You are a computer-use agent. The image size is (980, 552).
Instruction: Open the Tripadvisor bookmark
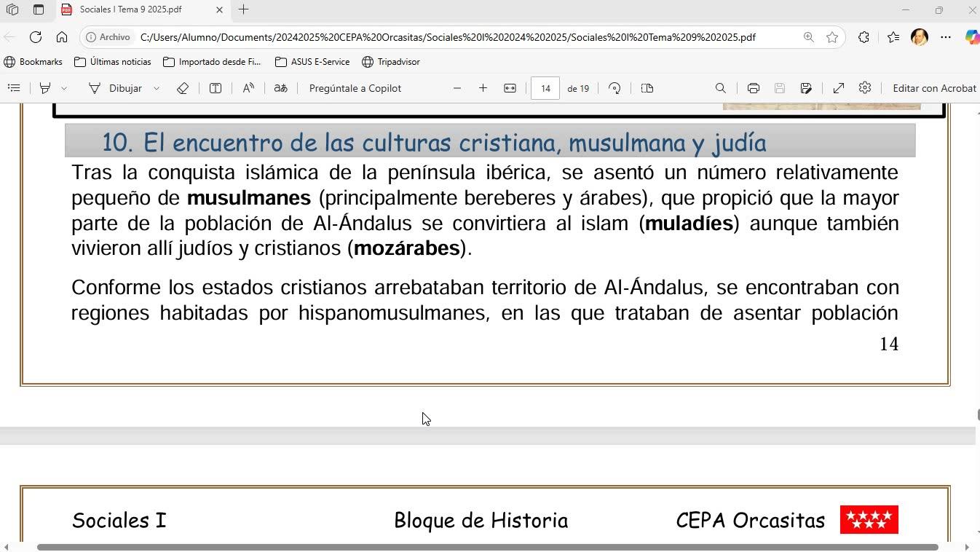[391, 62]
